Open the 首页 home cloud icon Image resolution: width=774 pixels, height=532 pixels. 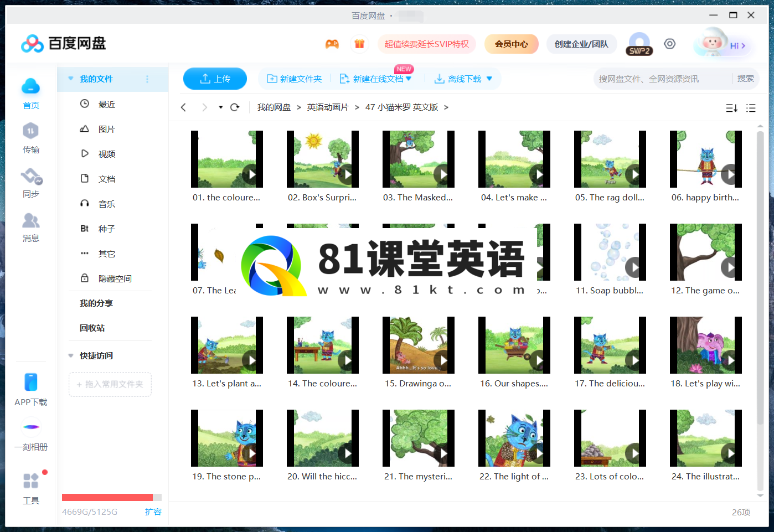30,87
